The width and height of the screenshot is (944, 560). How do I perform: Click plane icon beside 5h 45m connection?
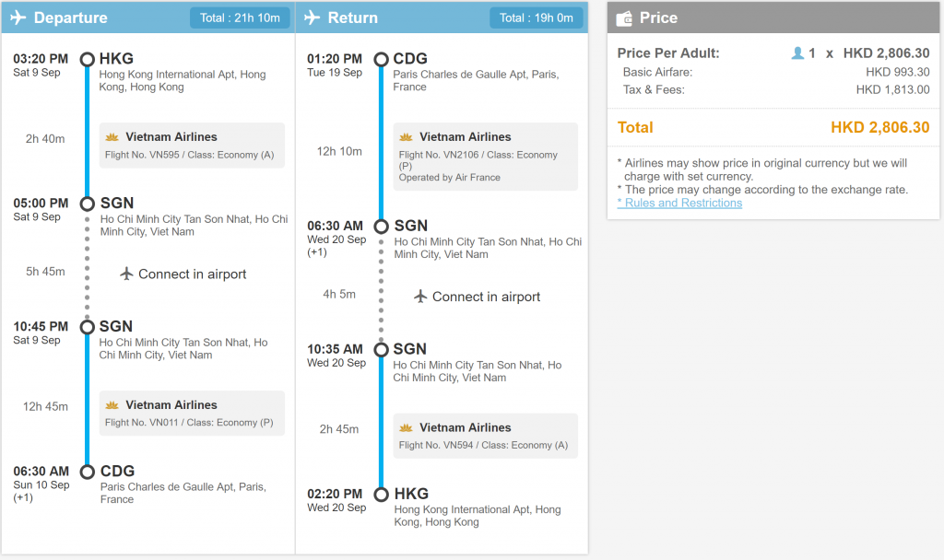tap(126, 274)
